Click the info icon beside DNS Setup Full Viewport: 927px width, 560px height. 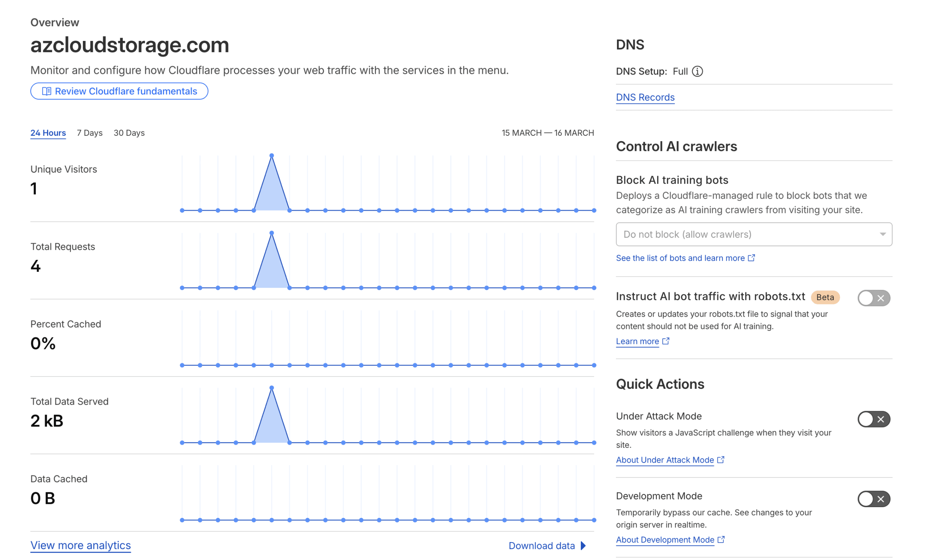698,71
